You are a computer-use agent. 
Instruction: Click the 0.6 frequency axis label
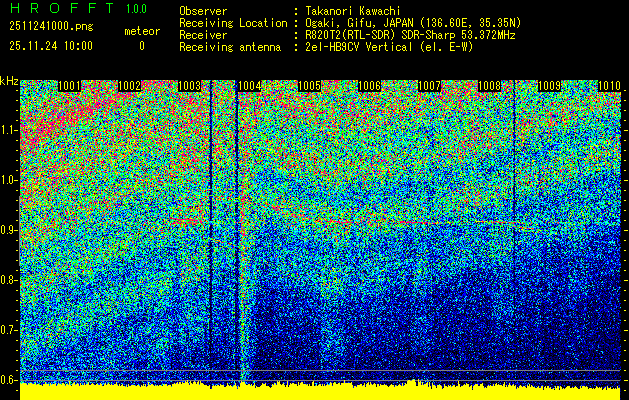(x=8, y=380)
